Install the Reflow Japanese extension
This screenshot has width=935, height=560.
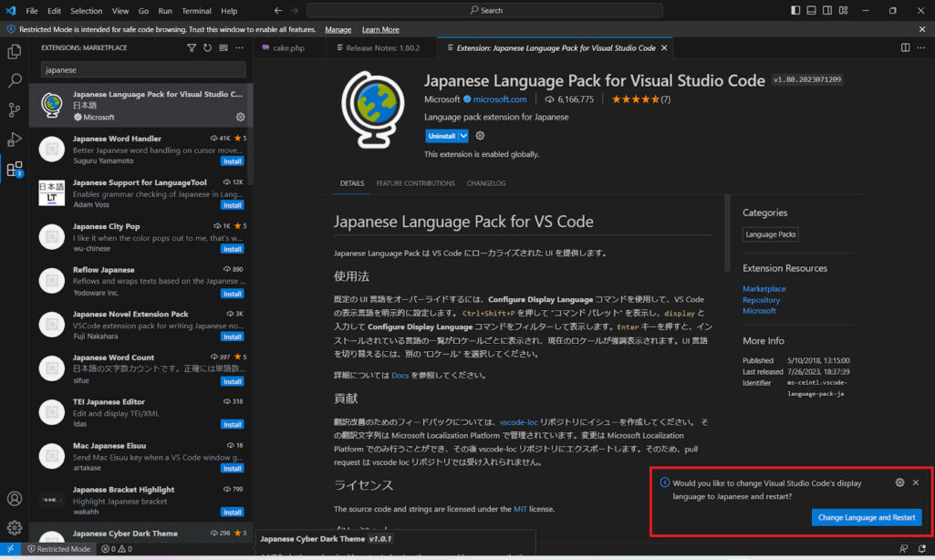[232, 294]
